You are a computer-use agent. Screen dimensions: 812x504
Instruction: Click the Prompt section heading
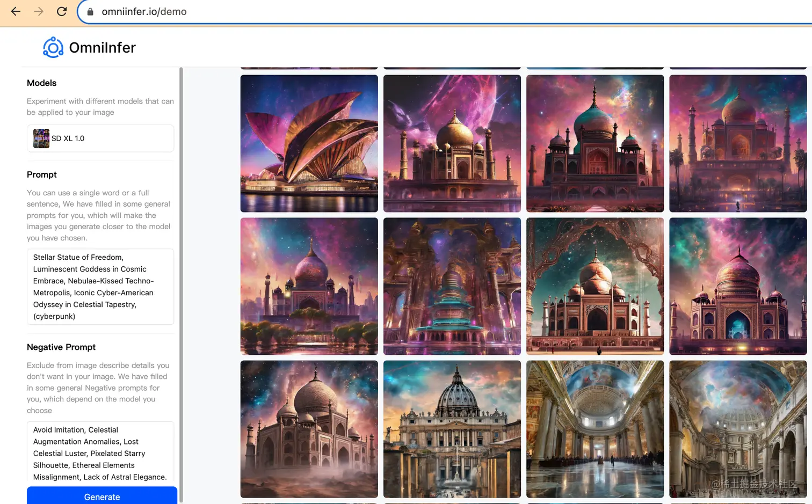click(x=41, y=175)
